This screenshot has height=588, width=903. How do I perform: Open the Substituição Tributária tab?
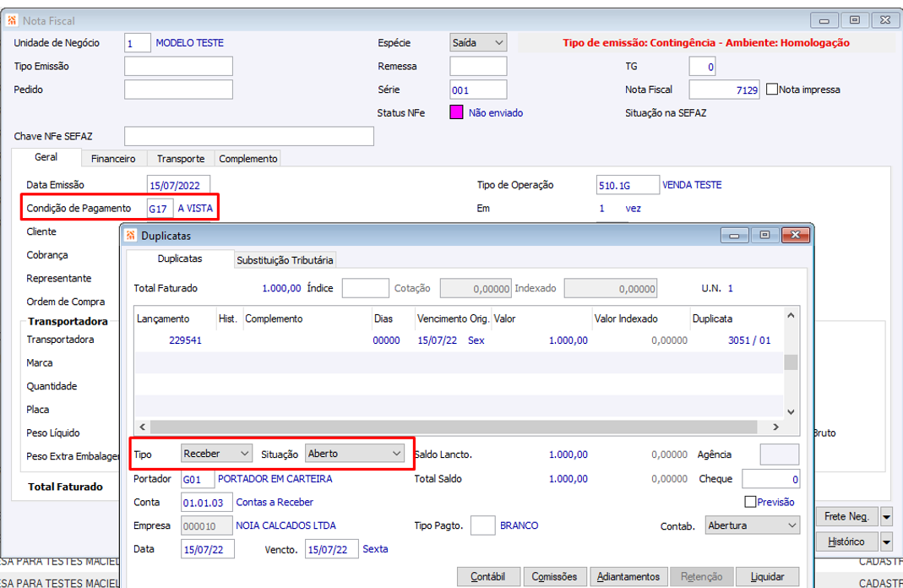click(x=285, y=260)
